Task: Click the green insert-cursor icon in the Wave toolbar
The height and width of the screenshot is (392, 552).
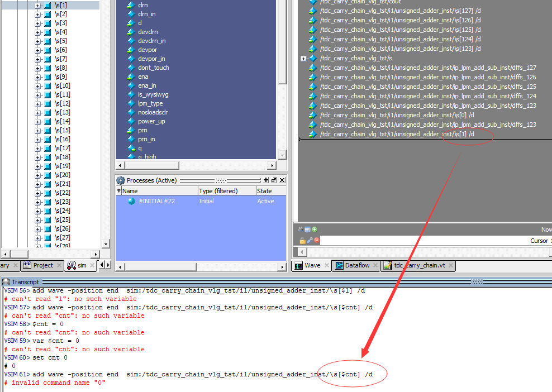Action: tap(314, 229)
